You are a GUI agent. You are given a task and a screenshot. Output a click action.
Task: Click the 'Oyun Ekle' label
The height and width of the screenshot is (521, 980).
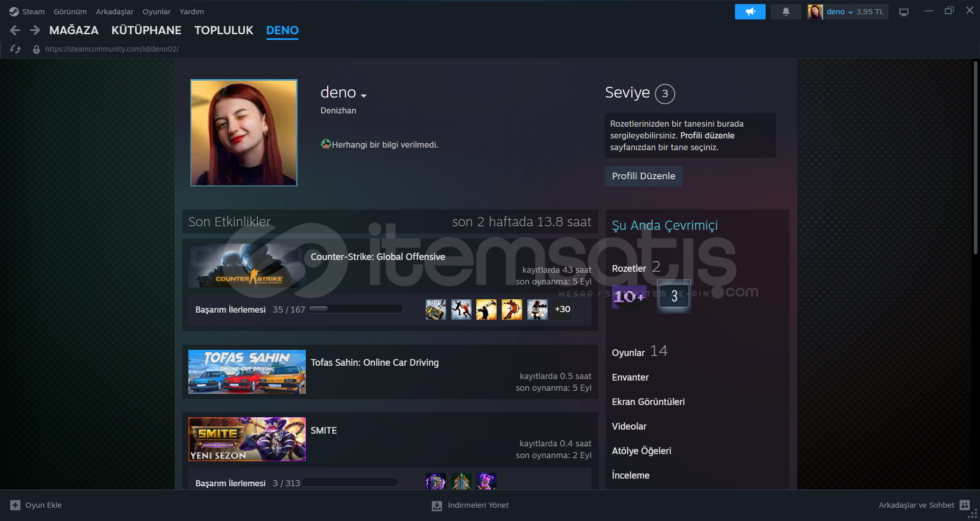click(x=43, y=505)
